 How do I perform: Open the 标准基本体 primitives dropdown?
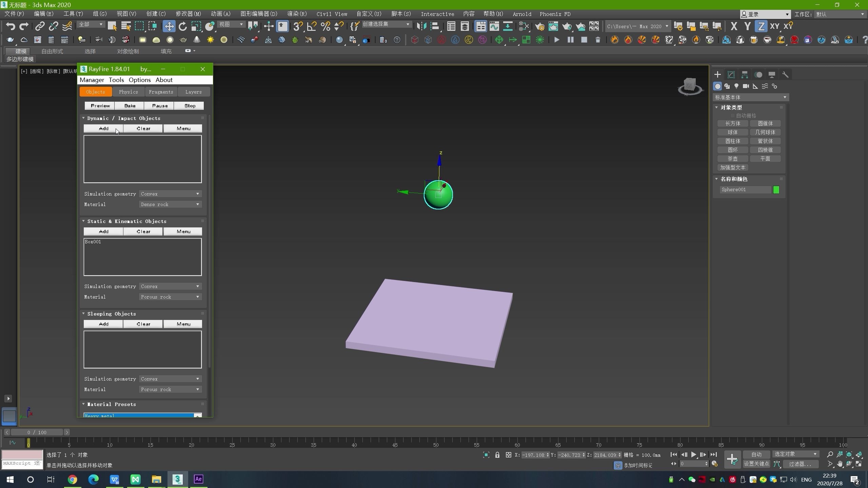point(750,97)
